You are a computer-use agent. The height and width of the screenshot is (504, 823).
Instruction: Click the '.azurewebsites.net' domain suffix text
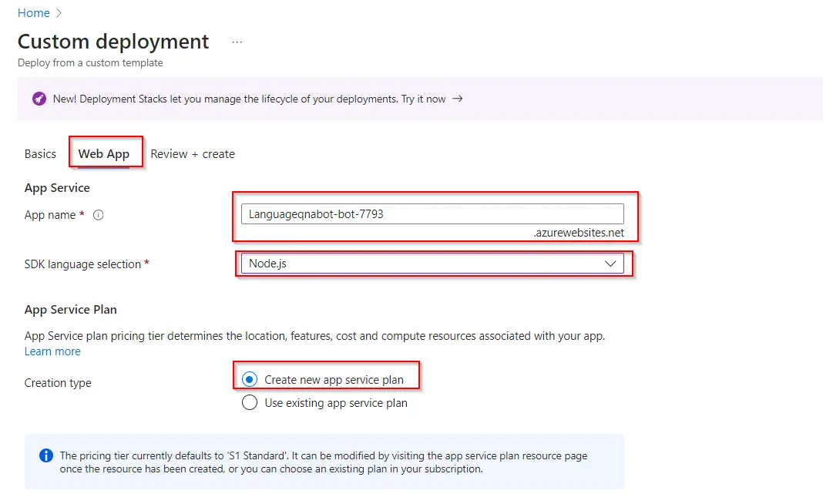pos(579,233)
